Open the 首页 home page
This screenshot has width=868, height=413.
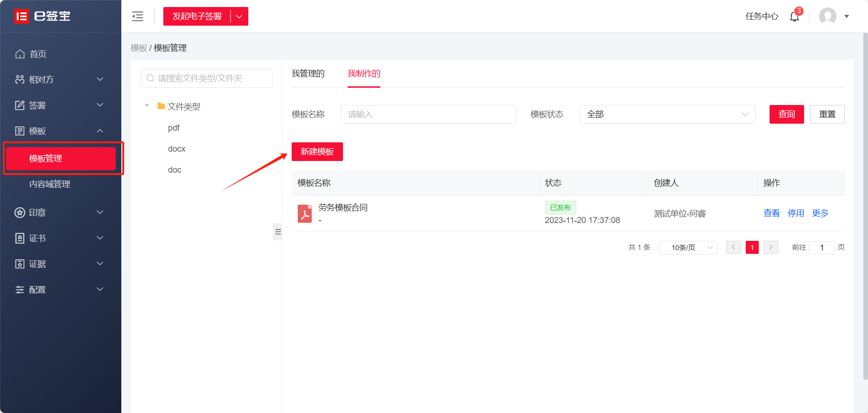(38, 54)
